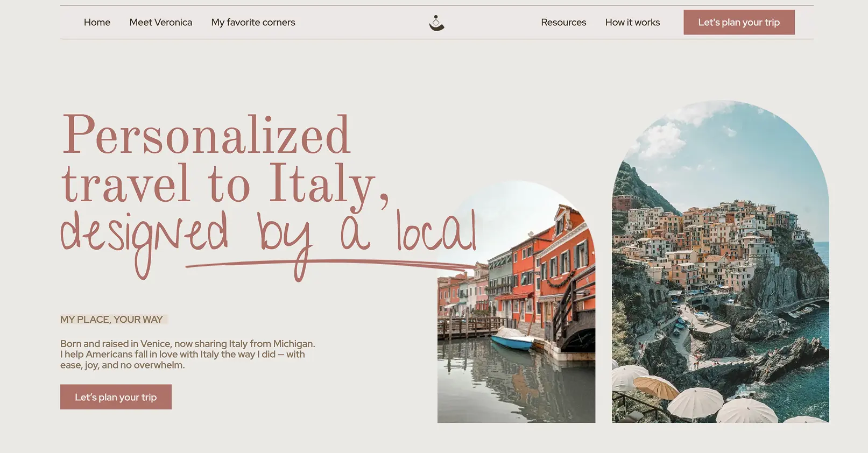
Task: Open How it works page
Action: (632, 22)
